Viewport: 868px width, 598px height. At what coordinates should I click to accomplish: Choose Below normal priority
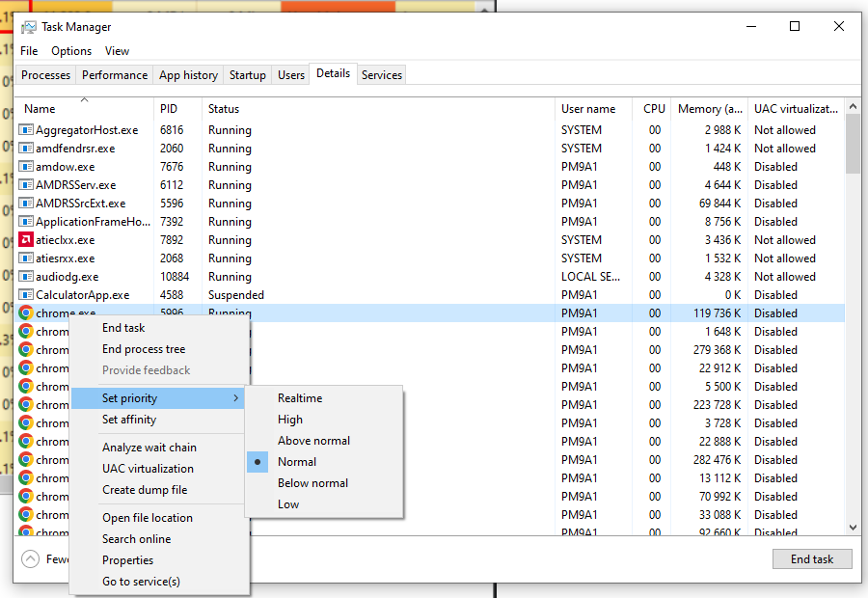tap(312, 483)
